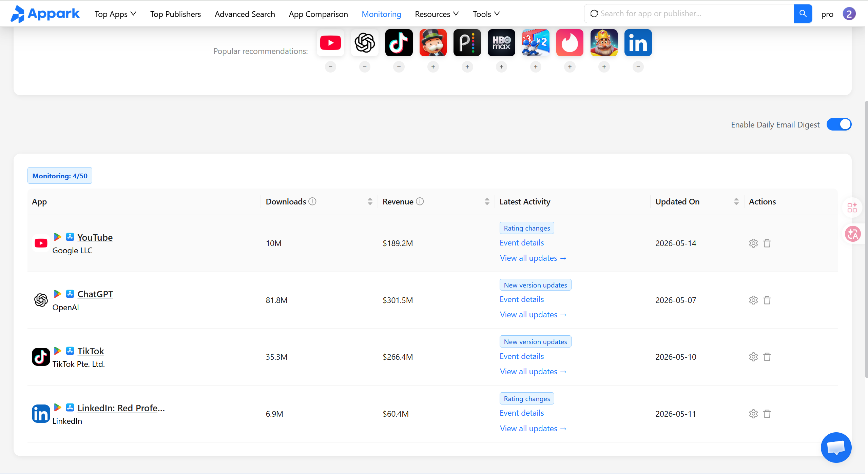This screenshot has width=868, height=474.
Task: Open settings gear for TikTok row
Action: click(753, 357)
